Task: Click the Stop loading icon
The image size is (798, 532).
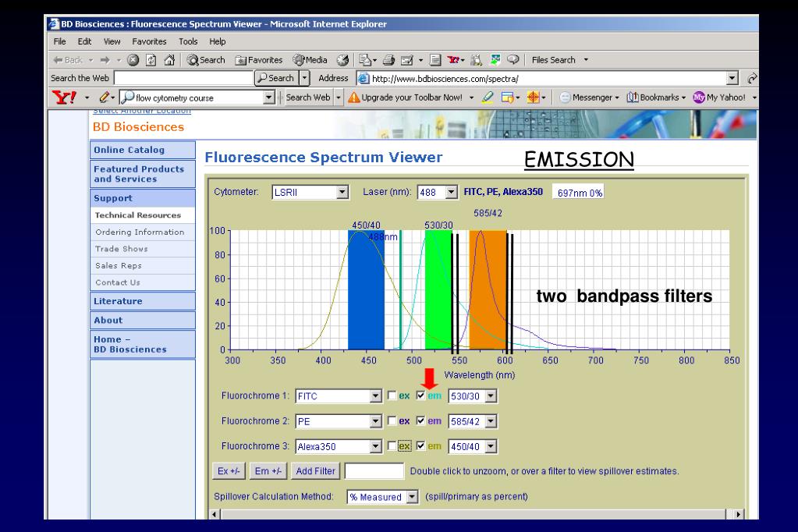Action: coord(133,60)
